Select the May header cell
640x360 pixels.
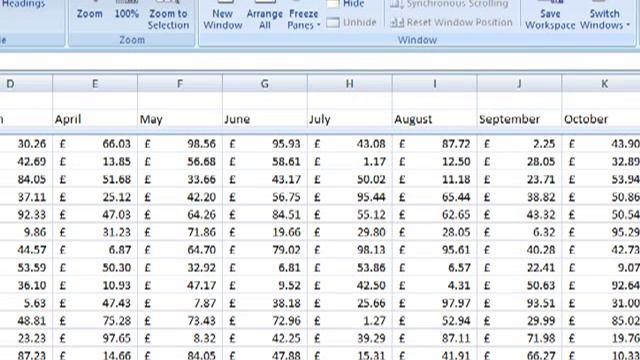[x=180, y=120]
